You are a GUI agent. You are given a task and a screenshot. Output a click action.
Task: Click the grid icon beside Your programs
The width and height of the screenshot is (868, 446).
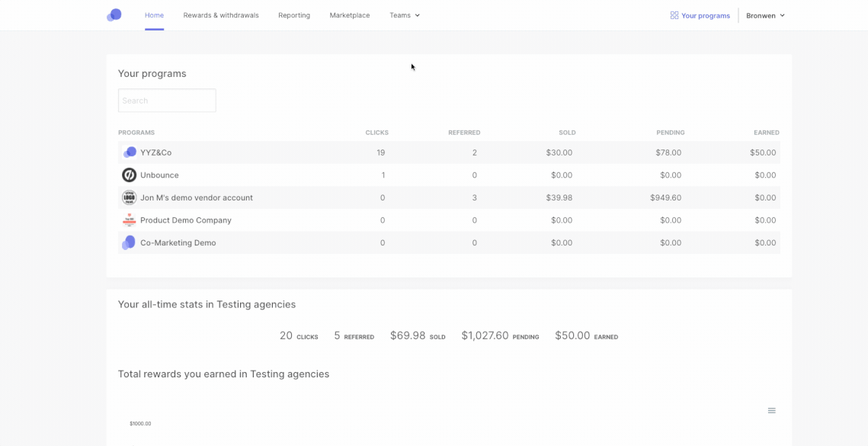tap(674, 14)
